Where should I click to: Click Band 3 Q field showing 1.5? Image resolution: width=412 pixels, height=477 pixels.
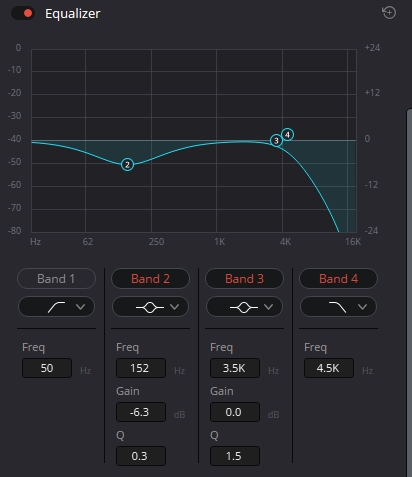click(235, 456)
